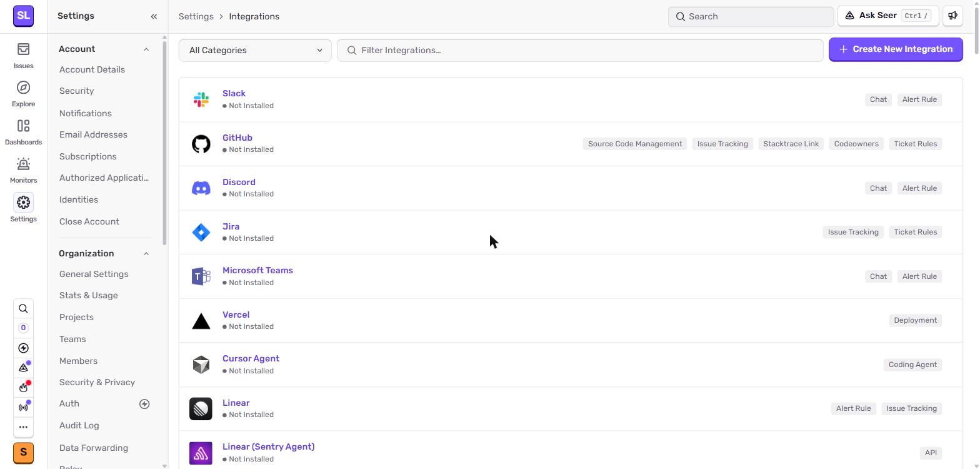
Task: Go to Security under Account
Action: (76, 91)
